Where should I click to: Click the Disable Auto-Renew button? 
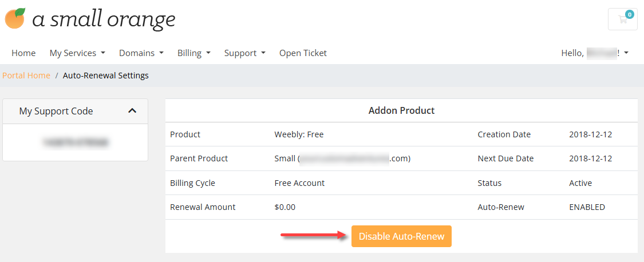point(401,236)
